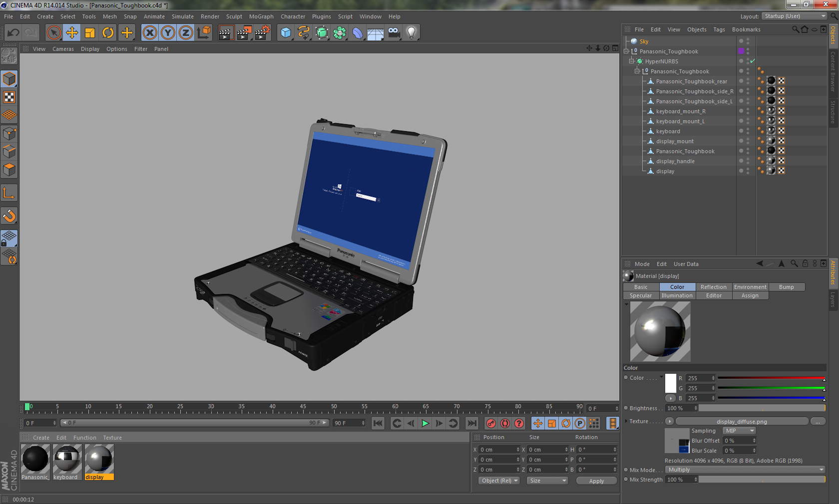Open Mix Mode Multiply dropdown
Screen dimensions: 839x504
(x=745, y=470)
